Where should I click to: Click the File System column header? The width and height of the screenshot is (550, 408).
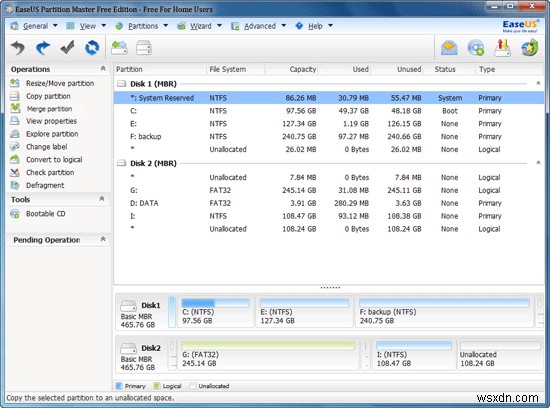[x=235, y=69]
